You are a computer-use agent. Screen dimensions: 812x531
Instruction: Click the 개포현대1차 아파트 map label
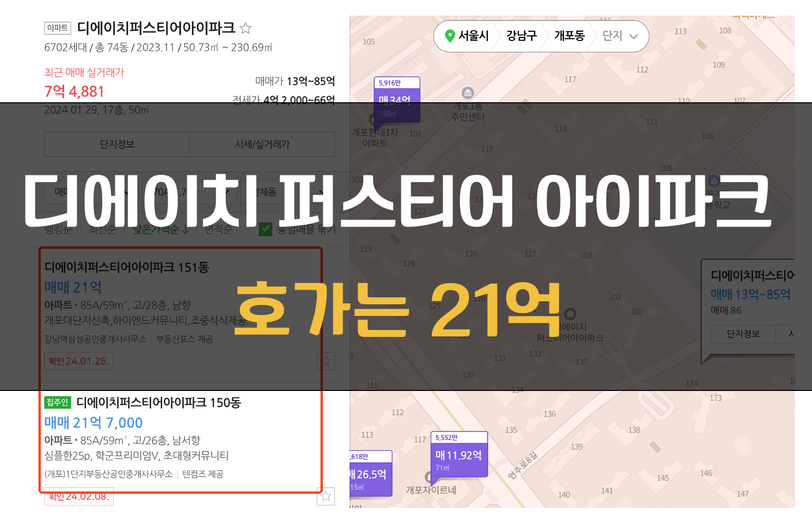pos(375,138)
